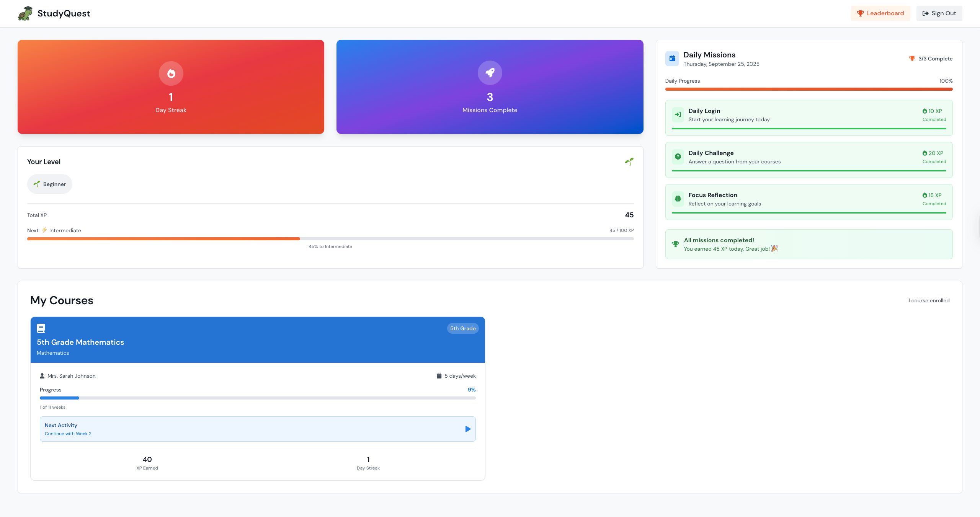The width and height of the screenshot is (980, 517).
Task: Click the Beginner level badge
Action: [50, 184]
